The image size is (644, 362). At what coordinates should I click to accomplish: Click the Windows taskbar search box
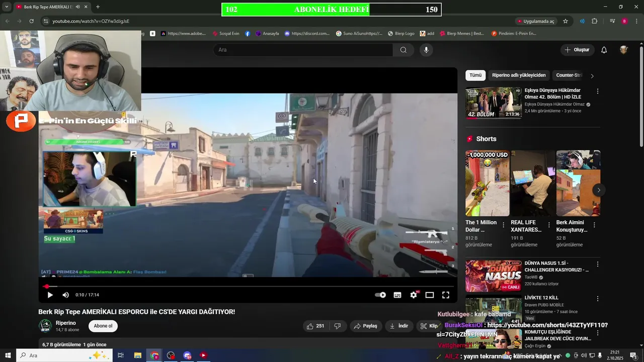[x=64, y=355]
